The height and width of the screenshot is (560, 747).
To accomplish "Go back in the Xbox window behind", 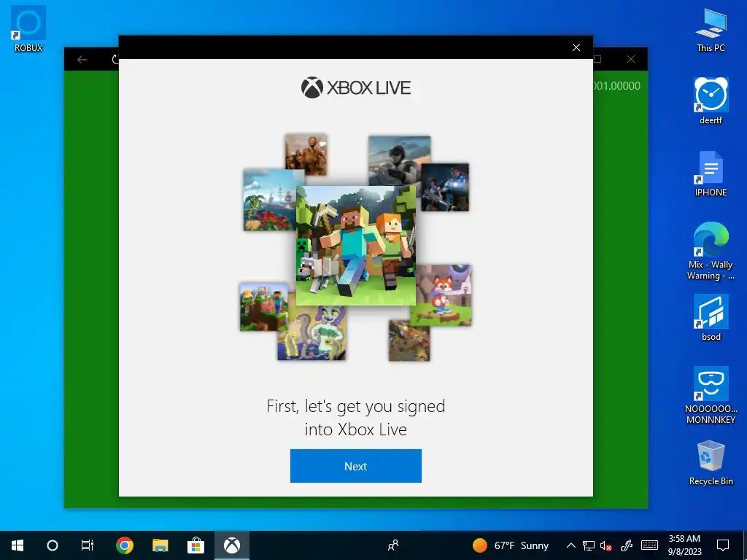I will (82, 60).
